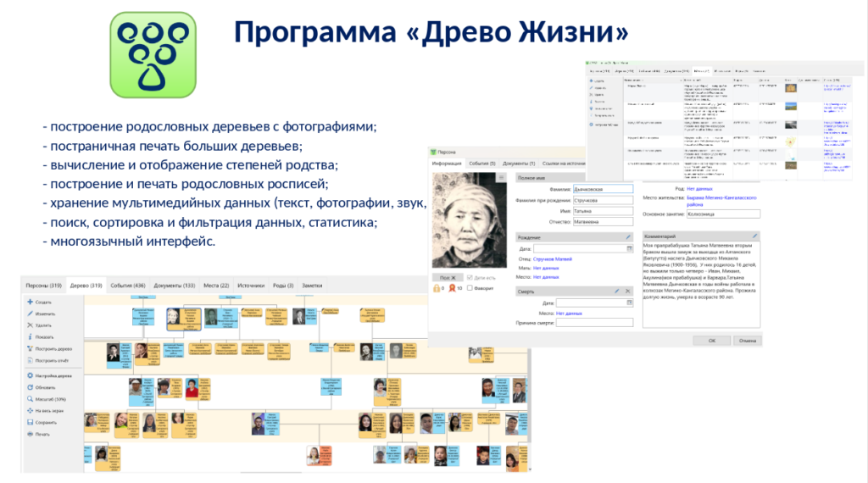Follow the Стручков Матвей father link
The height and width of the screenshot is (483, 868).
553,258
